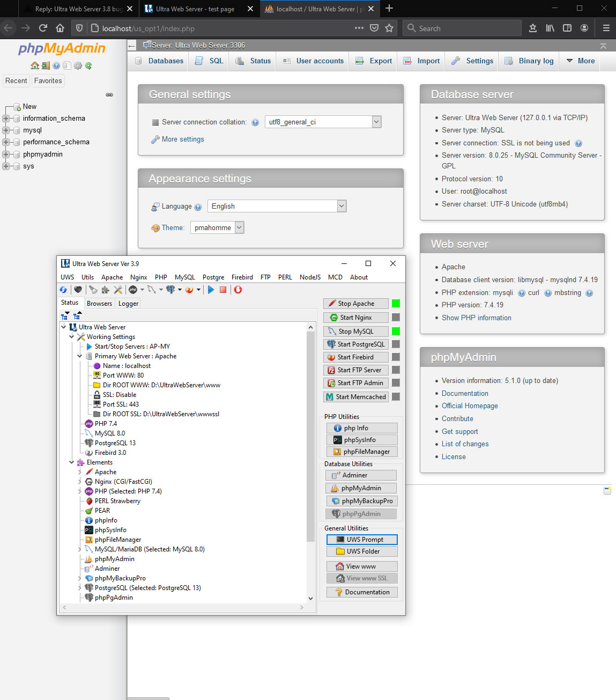616x700 pixels.
Task: Click the Nginx stopped gray status indicator
Action: (x=396, y=318)
